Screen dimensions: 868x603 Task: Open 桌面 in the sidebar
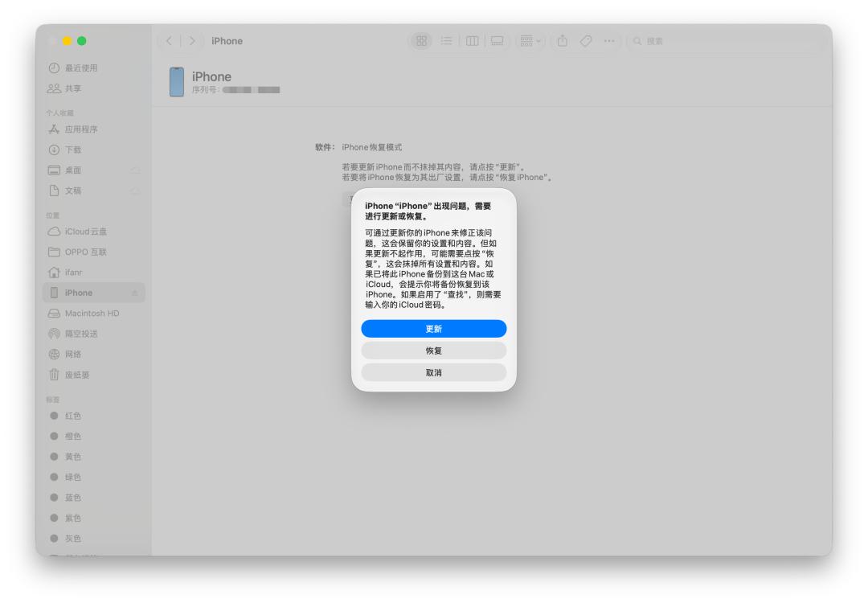[x=93, y=170]
